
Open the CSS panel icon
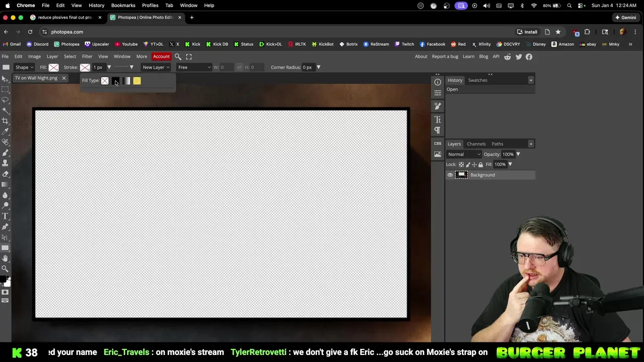coord(438,143)
